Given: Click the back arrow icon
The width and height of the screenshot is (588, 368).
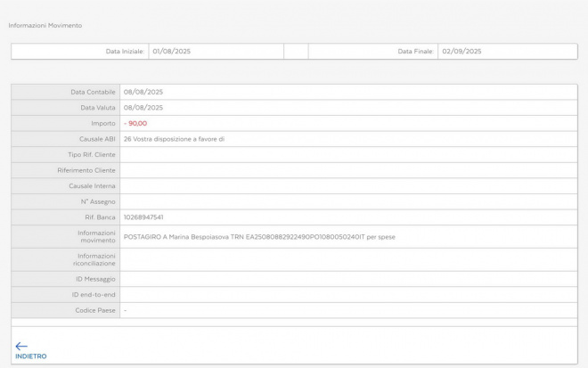Looking at the screenshot, I should pyautogui.click(x=21, y=346).
